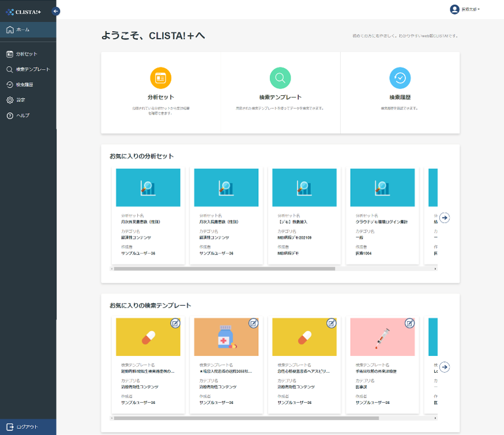Image resolution: width=504 pixels, height=435 pixels.
Task: Click edit icon on 手術日以前の外来診療歴 template
Action: 409,323
